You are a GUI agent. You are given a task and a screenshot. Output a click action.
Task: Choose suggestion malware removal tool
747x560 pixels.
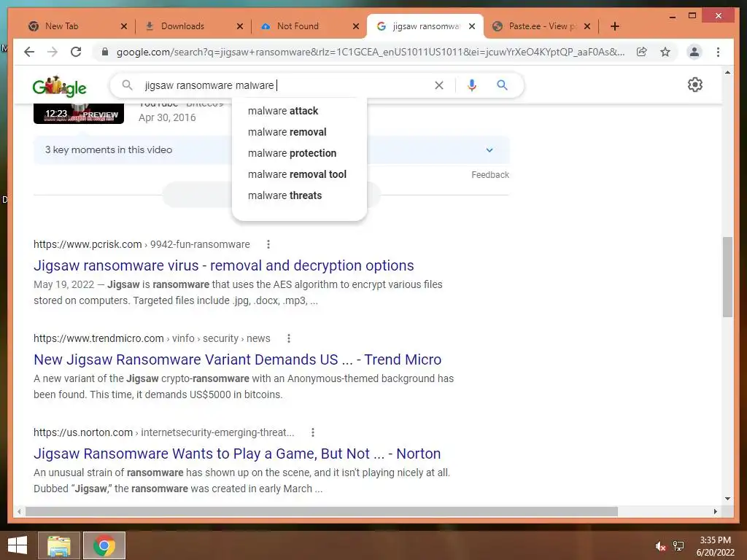coord(299,174)
